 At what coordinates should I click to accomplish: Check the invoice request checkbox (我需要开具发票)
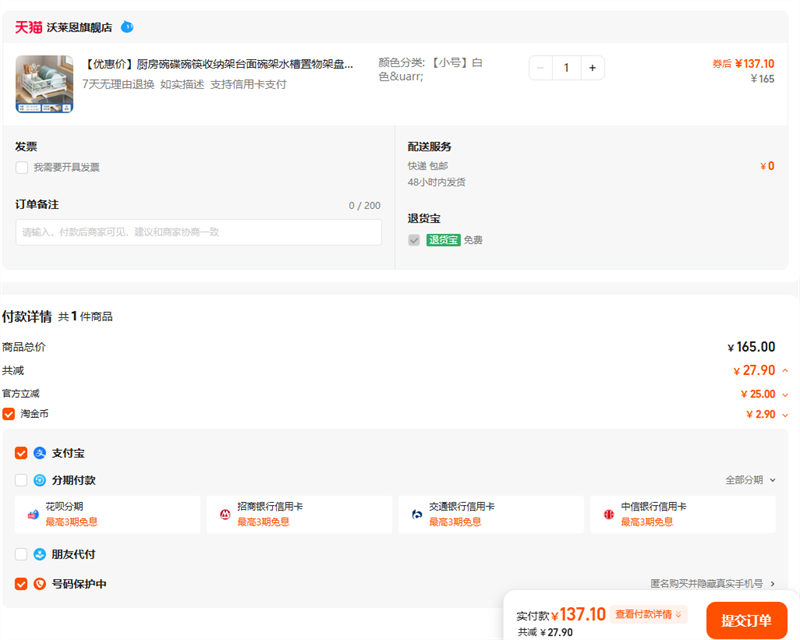tap(22, 167)
